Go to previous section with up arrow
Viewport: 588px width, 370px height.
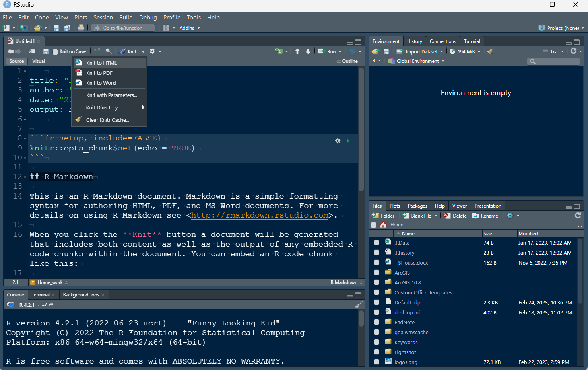297,51
